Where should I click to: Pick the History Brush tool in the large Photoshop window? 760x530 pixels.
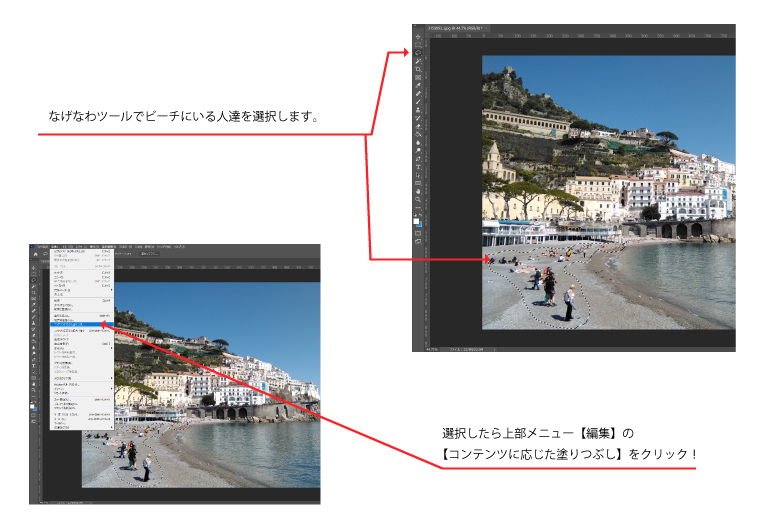click(418, 118)
